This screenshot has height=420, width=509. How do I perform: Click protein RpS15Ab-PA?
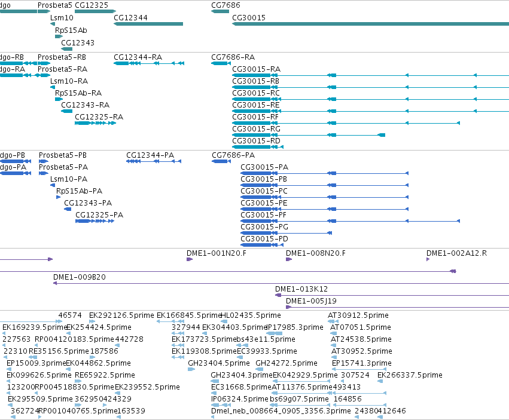[59, 197]
